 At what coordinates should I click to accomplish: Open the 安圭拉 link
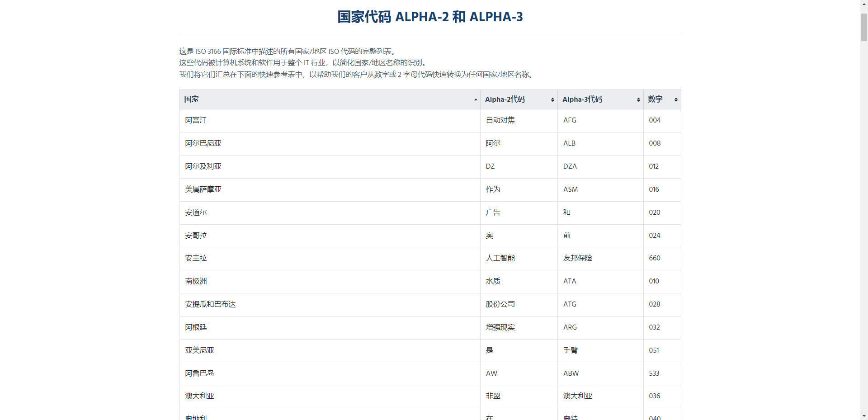(x=195, y=258)
